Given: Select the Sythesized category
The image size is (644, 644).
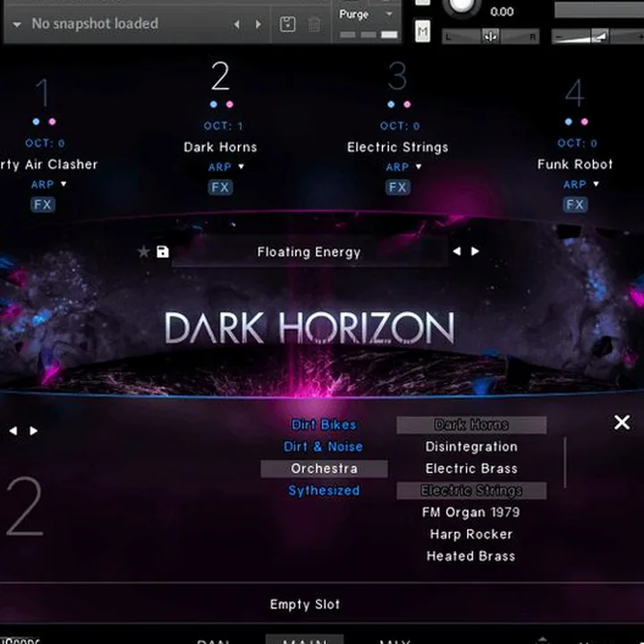Looking at the screenshot, I should [x=324, y=490].
